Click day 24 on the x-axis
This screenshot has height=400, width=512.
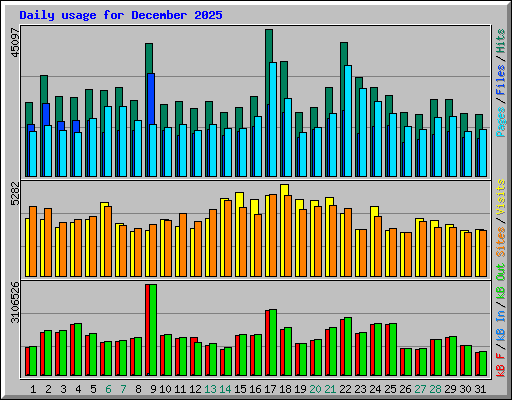click(x=375, y=389)
